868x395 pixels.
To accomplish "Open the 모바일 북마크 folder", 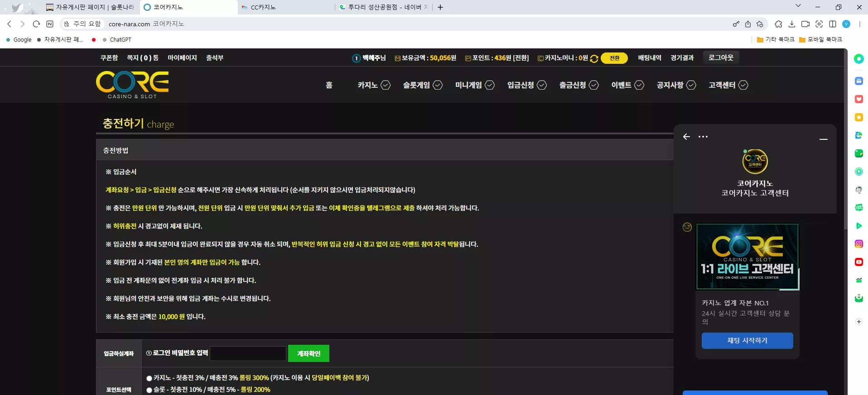I will point(820,40).
